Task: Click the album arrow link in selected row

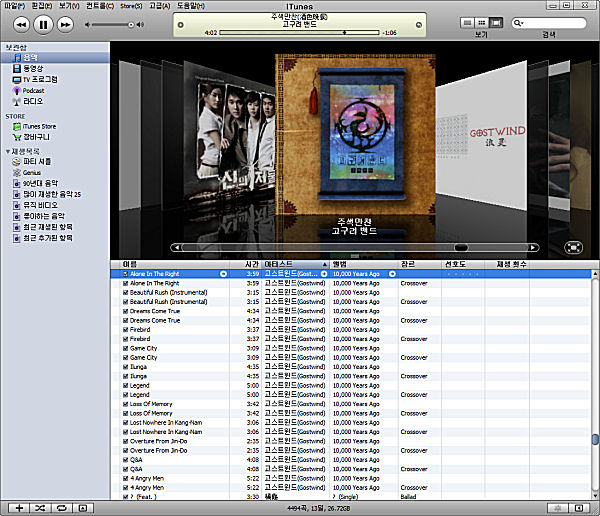Action: pyautogui.click(x=392, y=274)
